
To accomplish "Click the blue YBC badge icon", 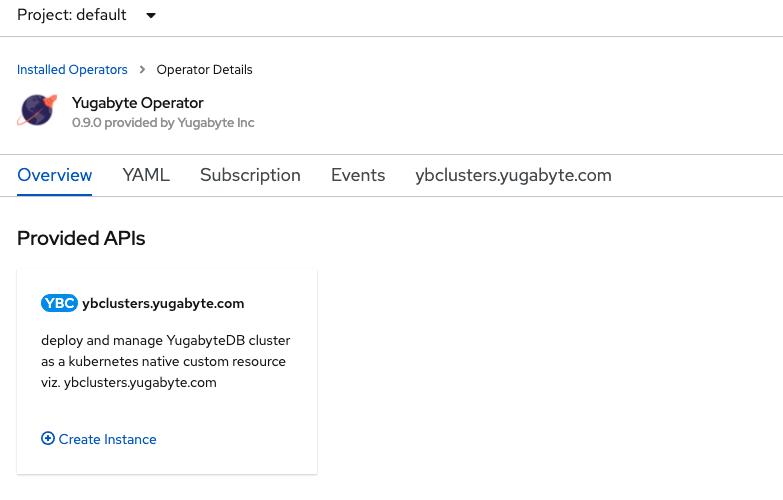I will (x=59, y=303).
